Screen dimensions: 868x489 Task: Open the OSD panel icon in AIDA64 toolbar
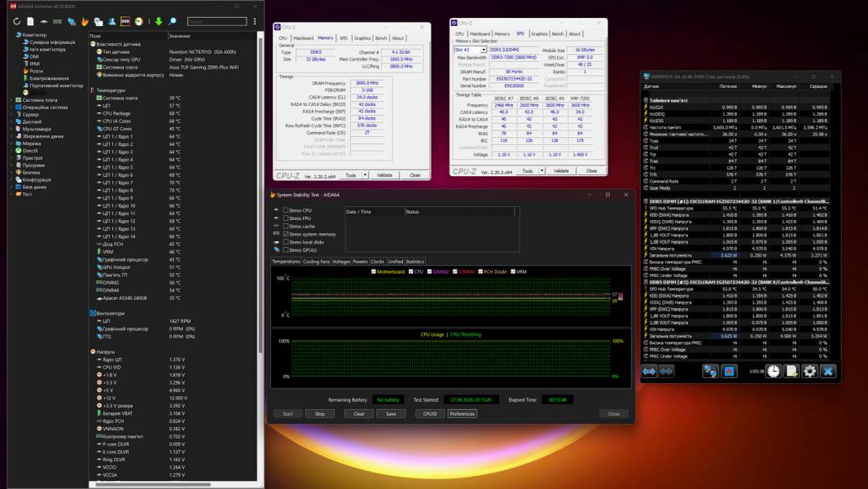(x=125, y=21)
